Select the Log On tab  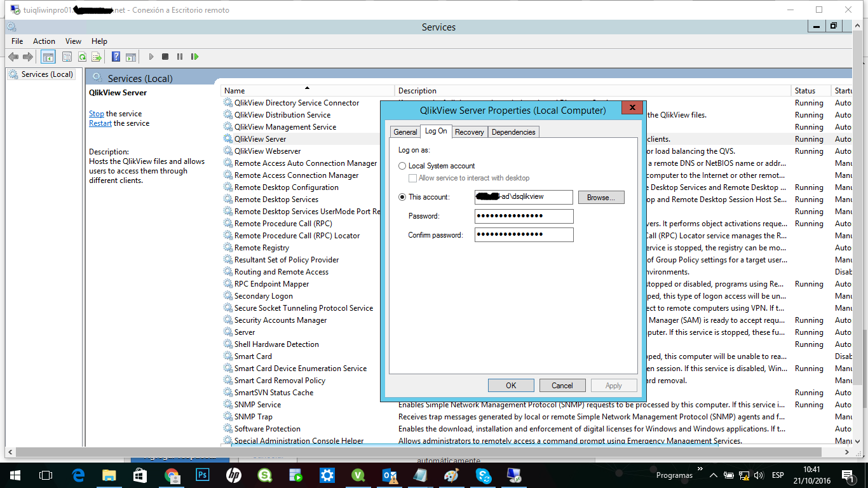tap(436, 131)
